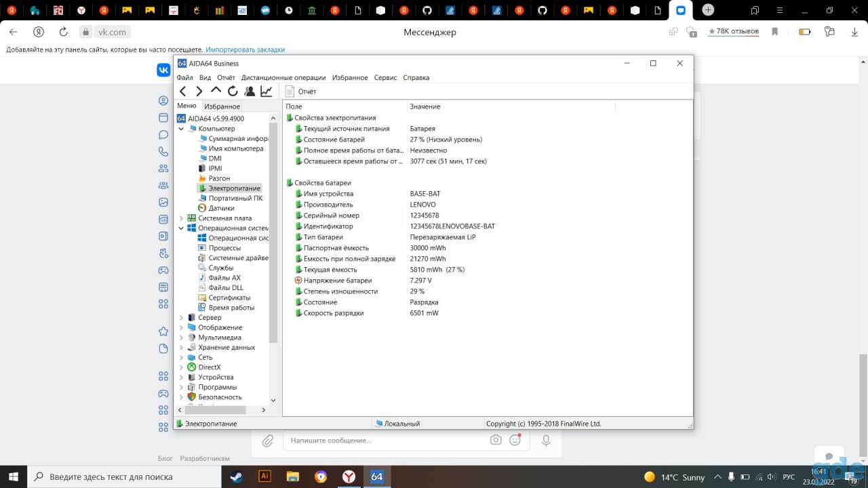868x488 pixels.
Task: Open the Избранное menu
Action: 350,77
